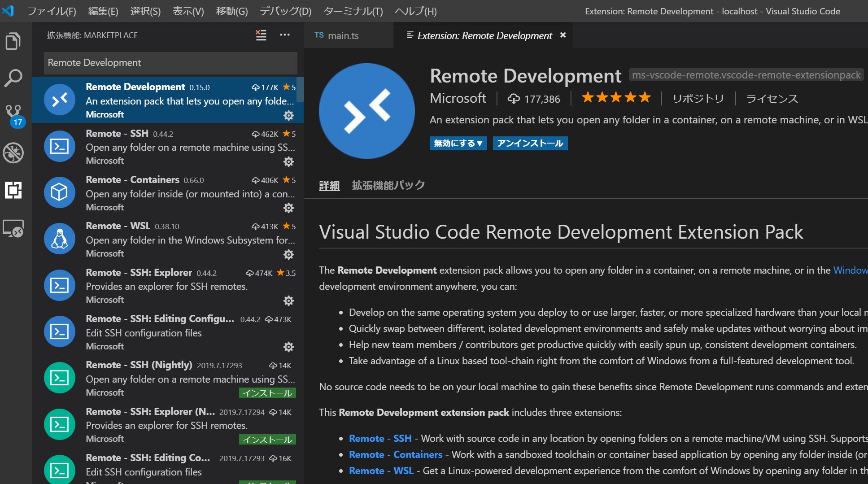
Task: Select the 詳細 details tab
Action: pos(329,185)
